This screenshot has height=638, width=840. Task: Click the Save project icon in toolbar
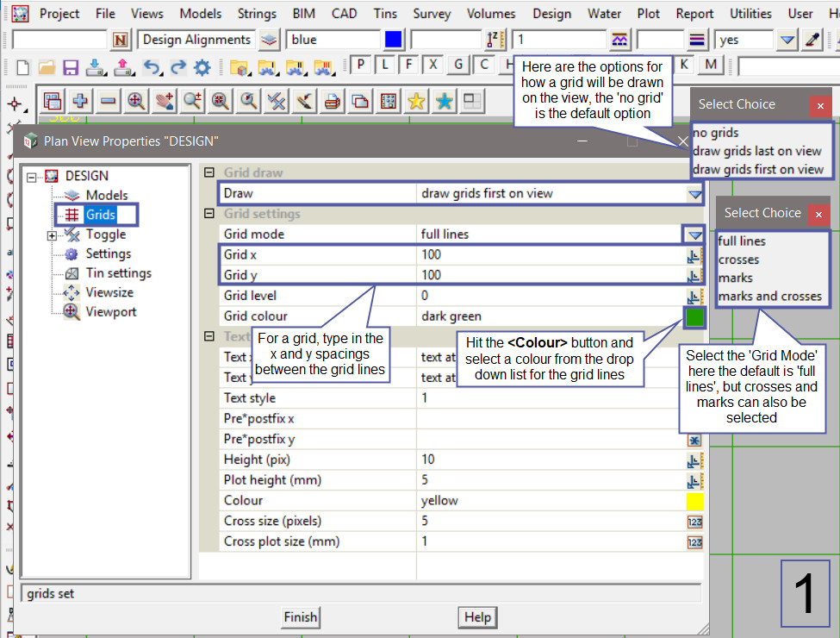coord(71,67)
